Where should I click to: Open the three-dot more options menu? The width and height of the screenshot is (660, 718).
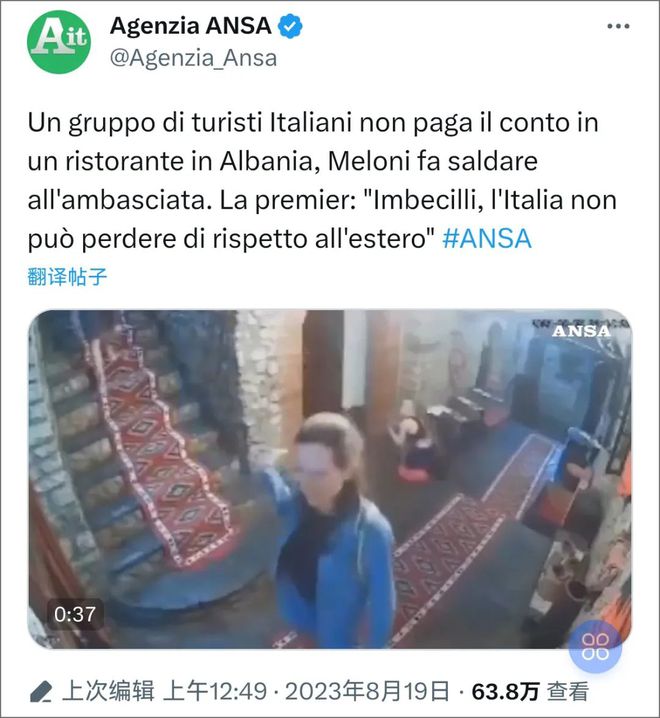(618, 27)
